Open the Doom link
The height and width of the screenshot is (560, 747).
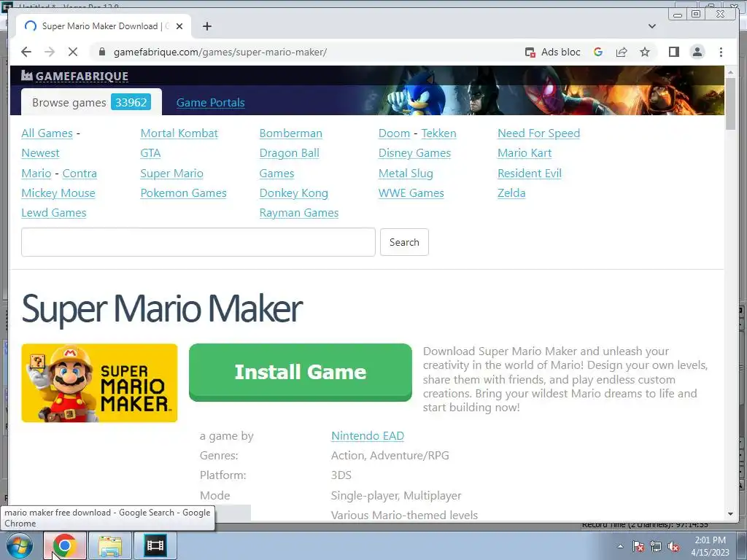394,133
